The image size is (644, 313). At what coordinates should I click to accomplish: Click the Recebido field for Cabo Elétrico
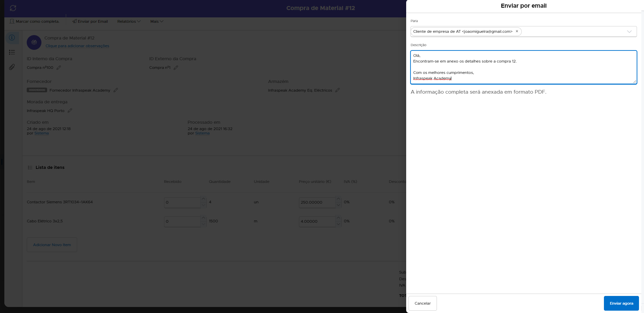182,221
